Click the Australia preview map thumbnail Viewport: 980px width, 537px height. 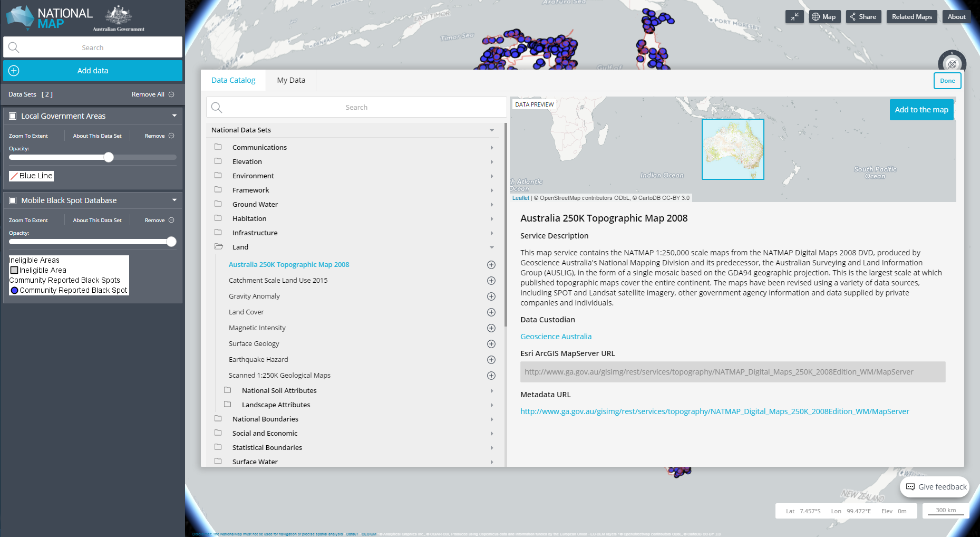[x=733, y=149]
